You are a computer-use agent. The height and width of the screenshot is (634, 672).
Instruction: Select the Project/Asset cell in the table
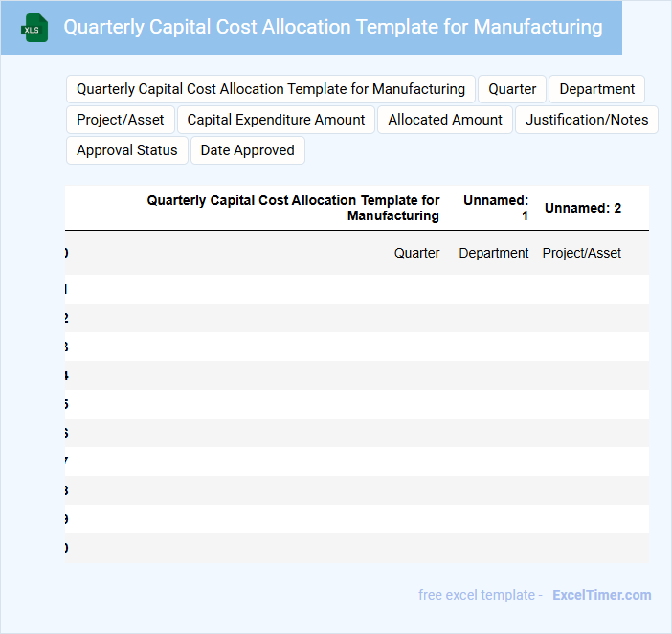[581, 253]
